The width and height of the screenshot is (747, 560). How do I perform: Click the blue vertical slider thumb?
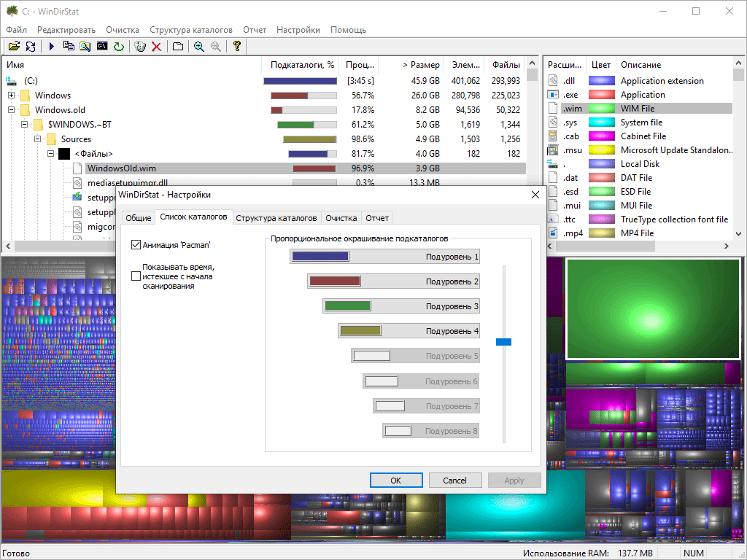point(503,342)
